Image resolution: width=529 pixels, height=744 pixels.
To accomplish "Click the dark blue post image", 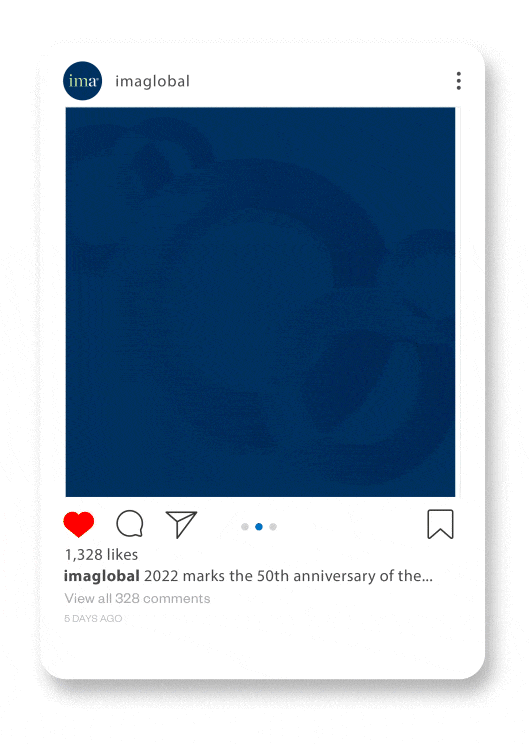I will [260, 302].
